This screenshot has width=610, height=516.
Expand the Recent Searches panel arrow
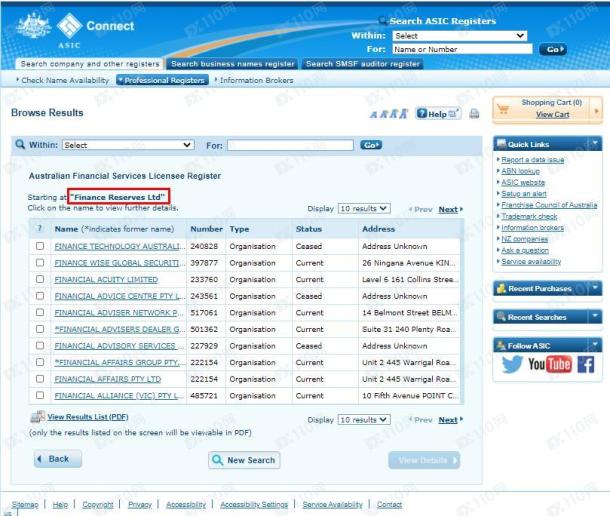[x=595, y=316]
